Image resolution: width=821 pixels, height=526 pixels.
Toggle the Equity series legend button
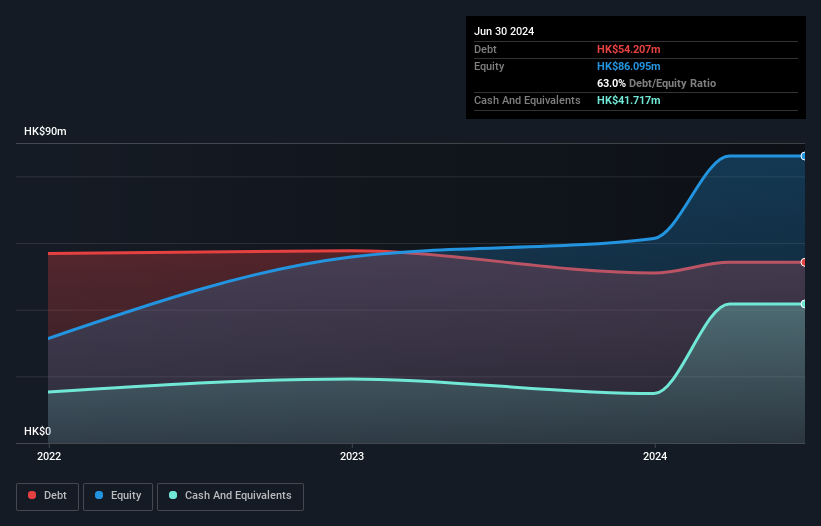(x=118, y=496)
